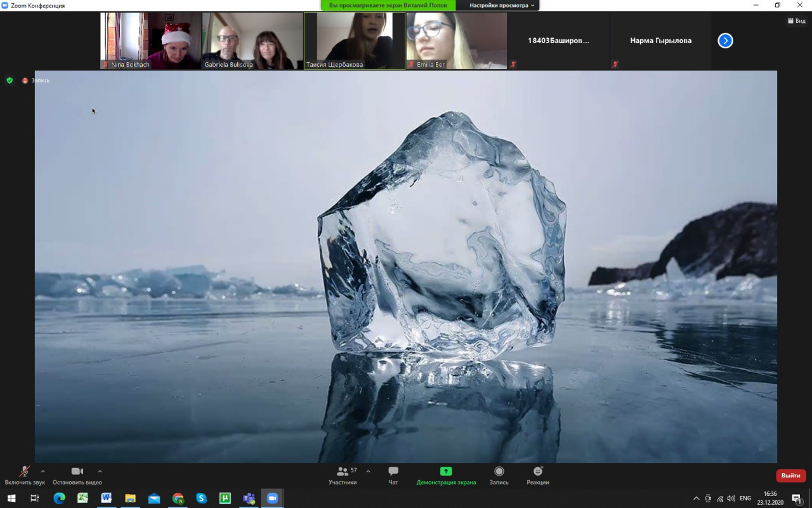Open Skype from the taskbar

coord(201,498)
